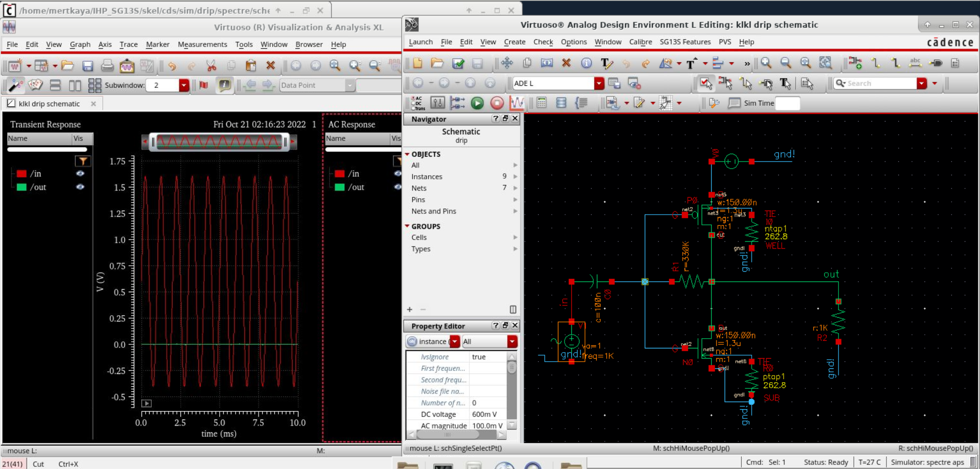The width and height of the screenshot is (980, 469).
Task: Select the DC analysis radio button
Action: click(x=413, y=103)
